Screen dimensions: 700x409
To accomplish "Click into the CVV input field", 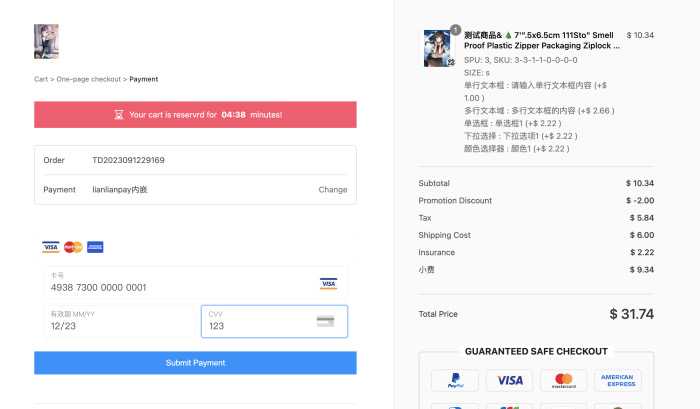I will coord(258,325).
